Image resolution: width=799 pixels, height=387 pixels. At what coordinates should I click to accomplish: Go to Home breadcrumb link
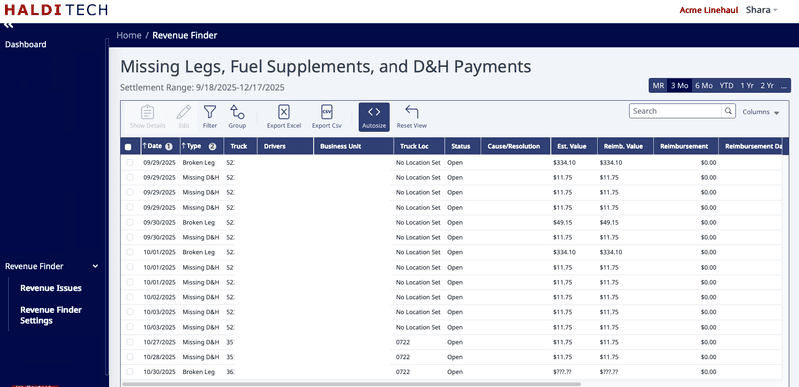coord(129,35)
